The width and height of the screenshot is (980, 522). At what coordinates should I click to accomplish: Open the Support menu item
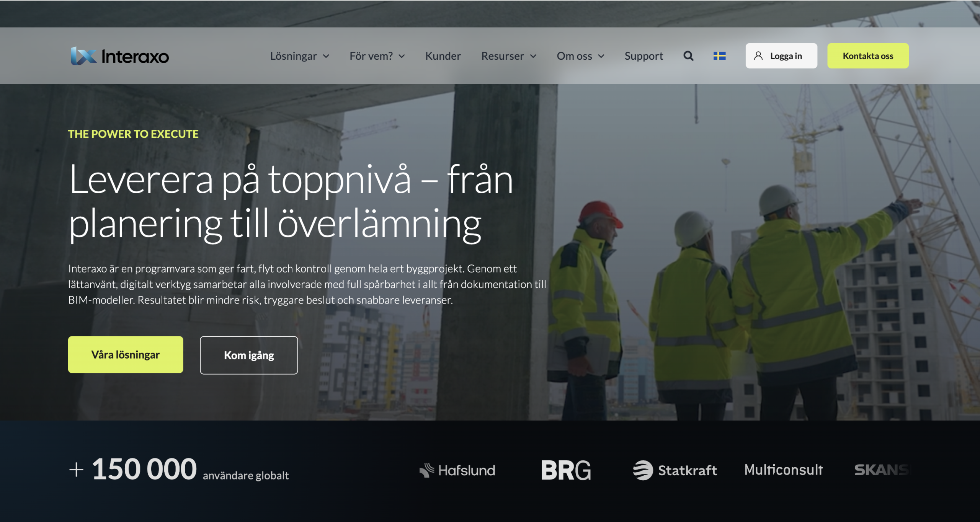click(x=644, y=56)
